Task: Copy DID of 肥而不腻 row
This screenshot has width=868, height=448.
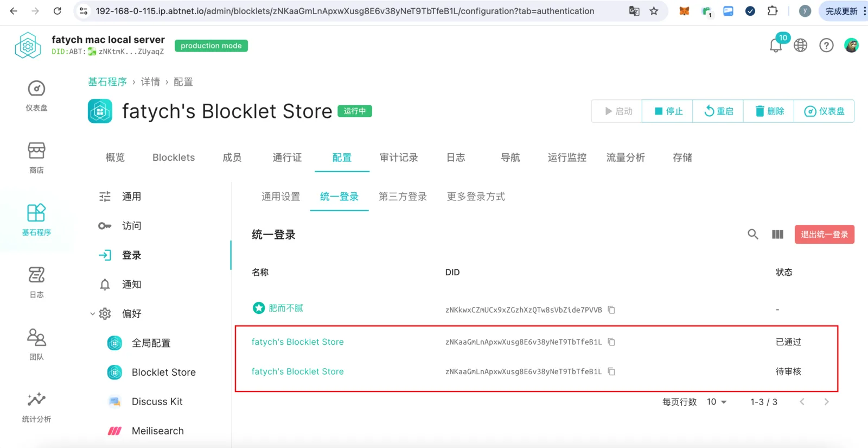Action: (611, 310)
